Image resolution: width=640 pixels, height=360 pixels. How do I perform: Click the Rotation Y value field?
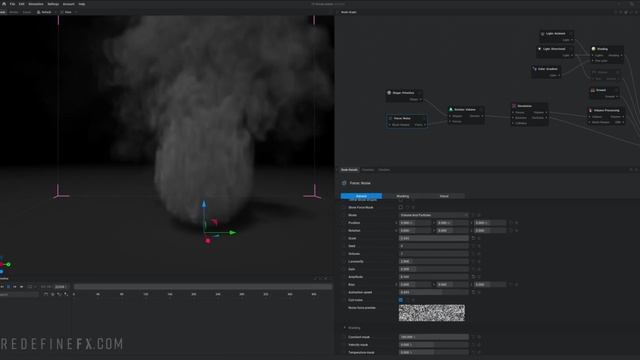tap(452, 231)
